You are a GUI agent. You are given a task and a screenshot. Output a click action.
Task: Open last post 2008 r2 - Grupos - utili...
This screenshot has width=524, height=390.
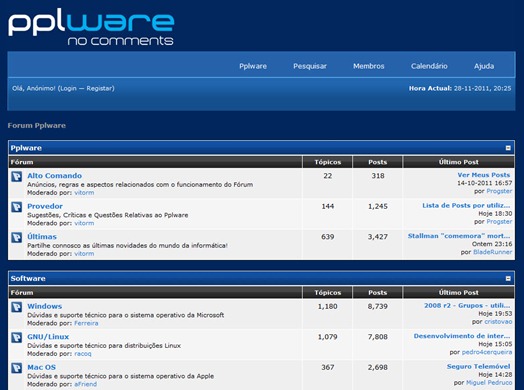[x=467, y=305]
